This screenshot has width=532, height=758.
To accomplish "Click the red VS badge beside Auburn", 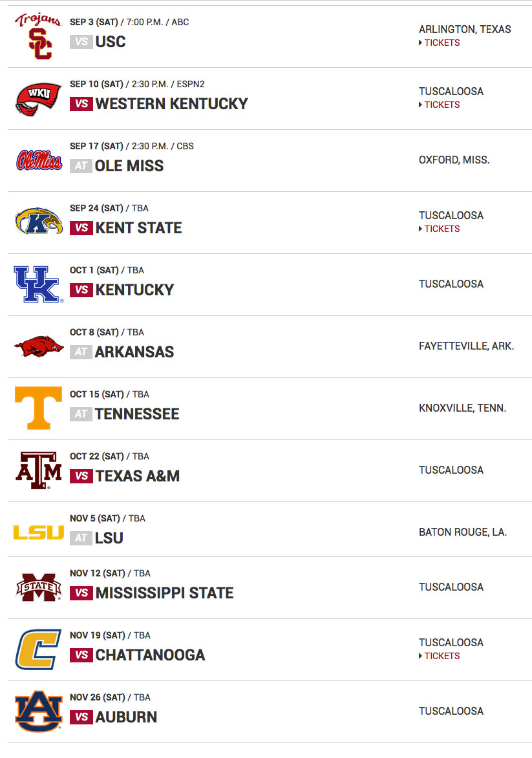I will click(x=81, y=717).
